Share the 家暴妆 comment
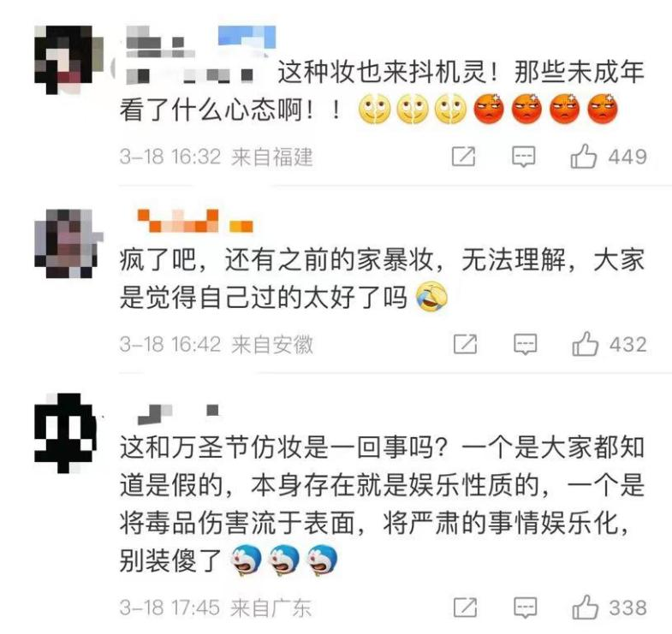The height and width of the screenshot is (634, 672). point(465,345)
